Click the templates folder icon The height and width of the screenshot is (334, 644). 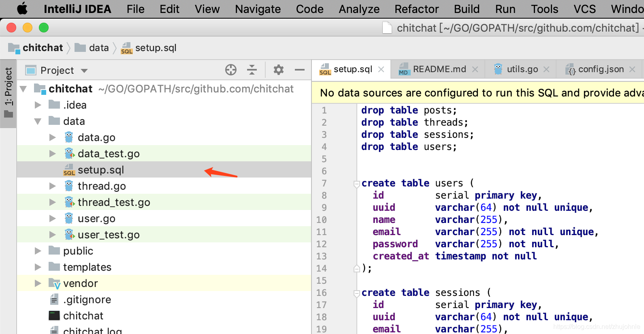pos(54,267)
